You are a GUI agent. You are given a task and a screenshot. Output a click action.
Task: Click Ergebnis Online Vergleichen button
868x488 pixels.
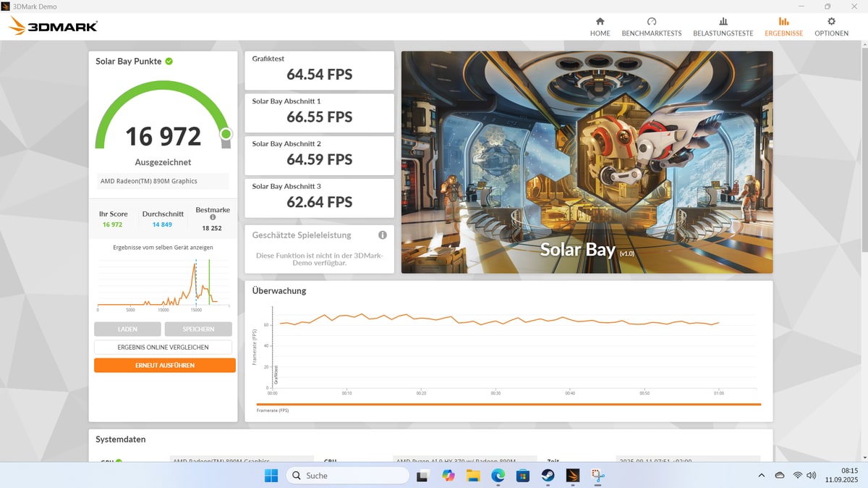[x=163, y=348]
